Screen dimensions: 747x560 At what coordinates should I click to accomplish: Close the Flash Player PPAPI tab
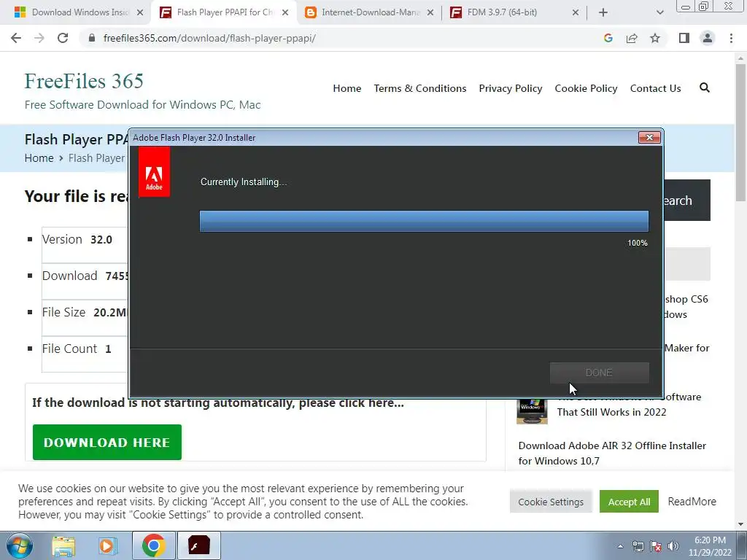click(x=285, y=12)
